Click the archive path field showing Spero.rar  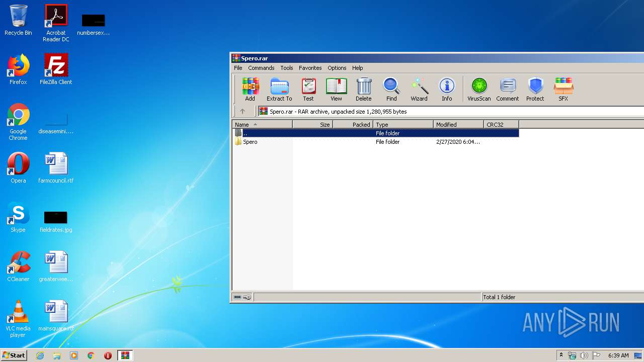(x=450, y=111)
